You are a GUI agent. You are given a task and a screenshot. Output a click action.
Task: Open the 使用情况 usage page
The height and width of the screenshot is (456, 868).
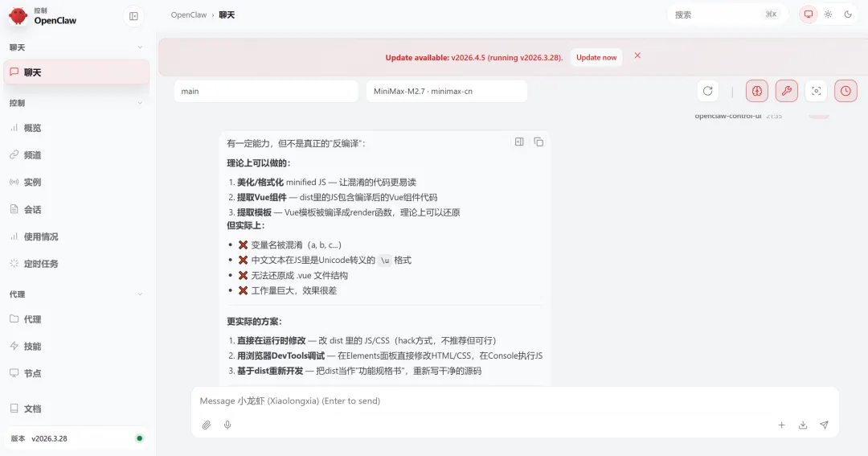click(x=76, y=236)
